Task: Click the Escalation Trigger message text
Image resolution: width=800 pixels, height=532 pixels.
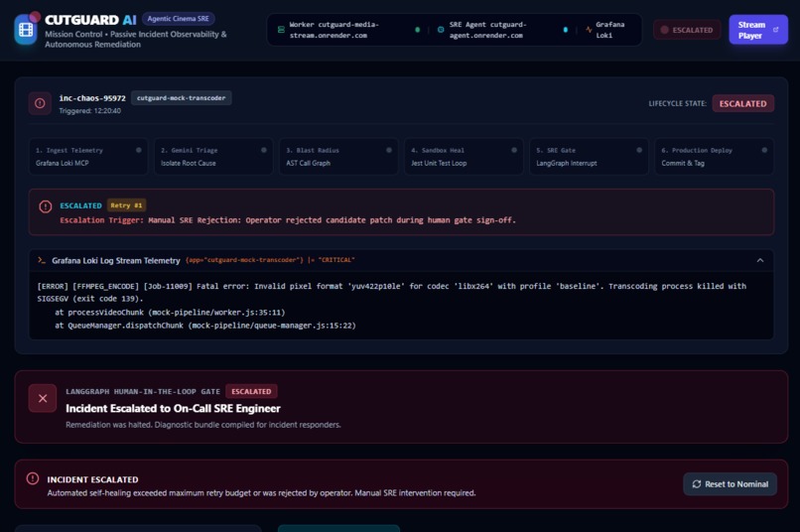Action: (288, 220)
